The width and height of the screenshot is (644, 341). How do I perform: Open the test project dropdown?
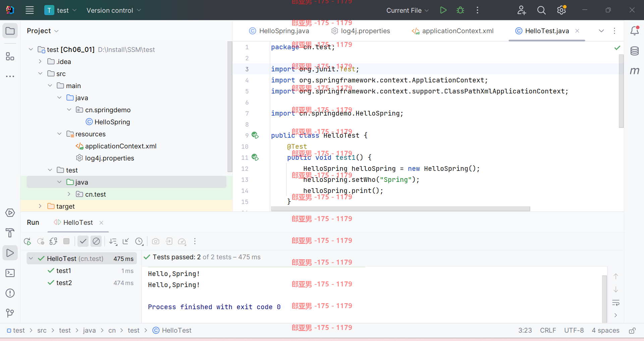[61, 10]
